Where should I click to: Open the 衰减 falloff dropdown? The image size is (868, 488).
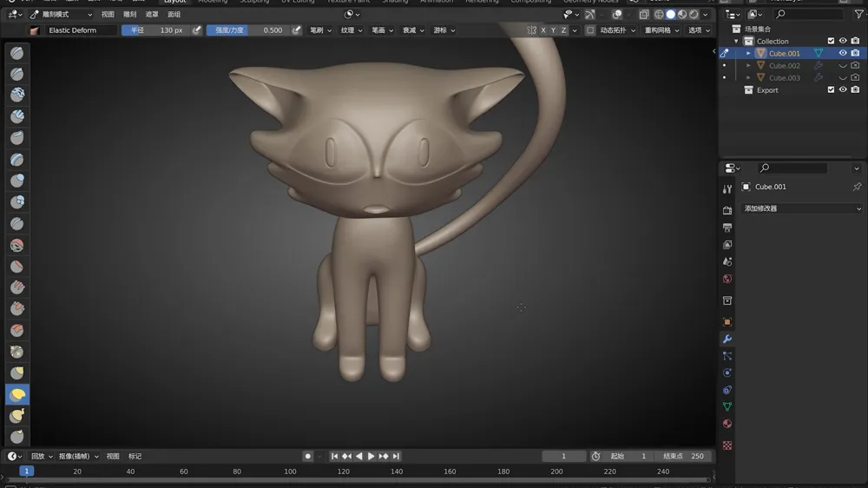(x=413, y=30)
